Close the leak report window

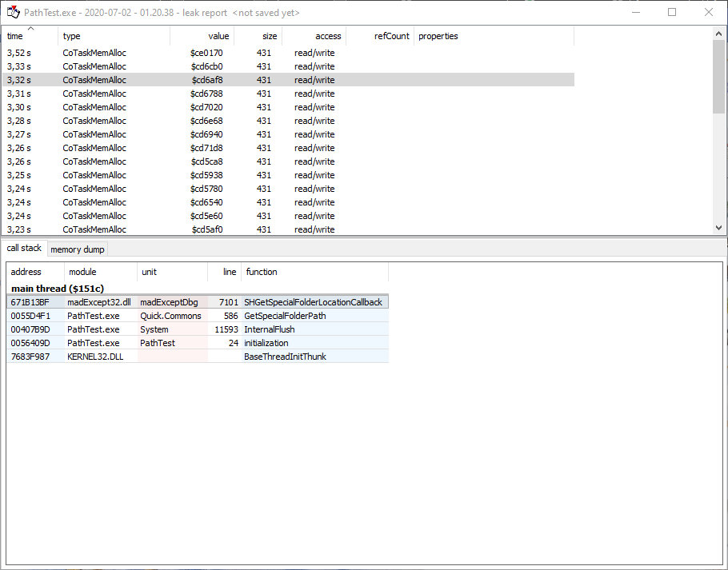(x=709, y=13)
